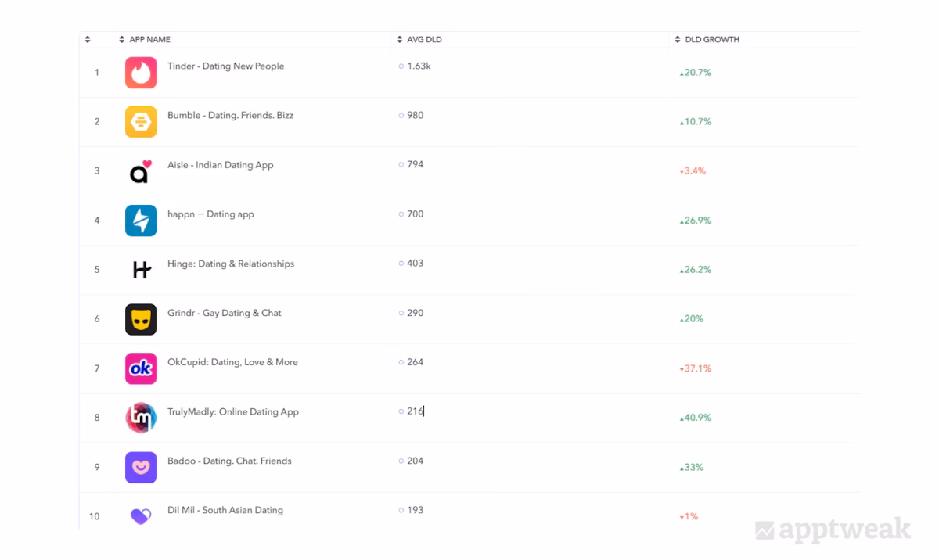Select the Dil Mil heart icon

click(x=141, y=515)
